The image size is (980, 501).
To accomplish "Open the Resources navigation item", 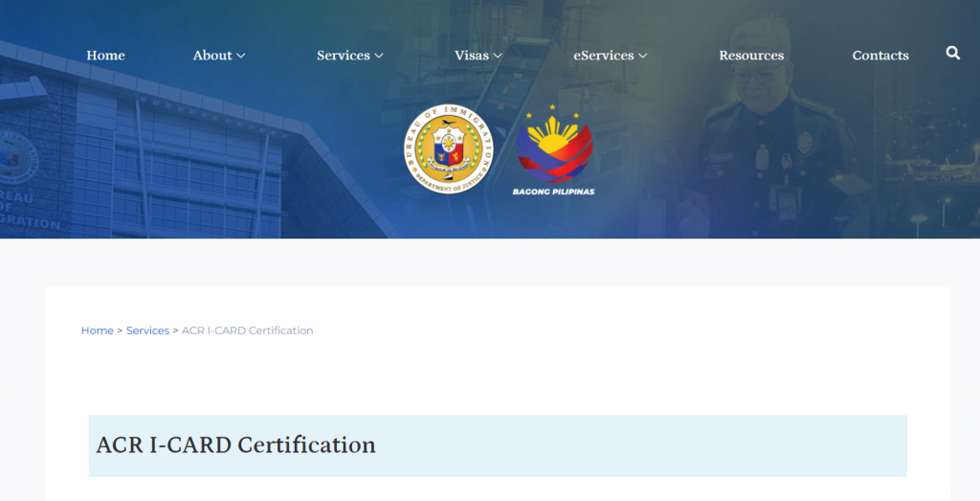I will [x=751, y=56].
